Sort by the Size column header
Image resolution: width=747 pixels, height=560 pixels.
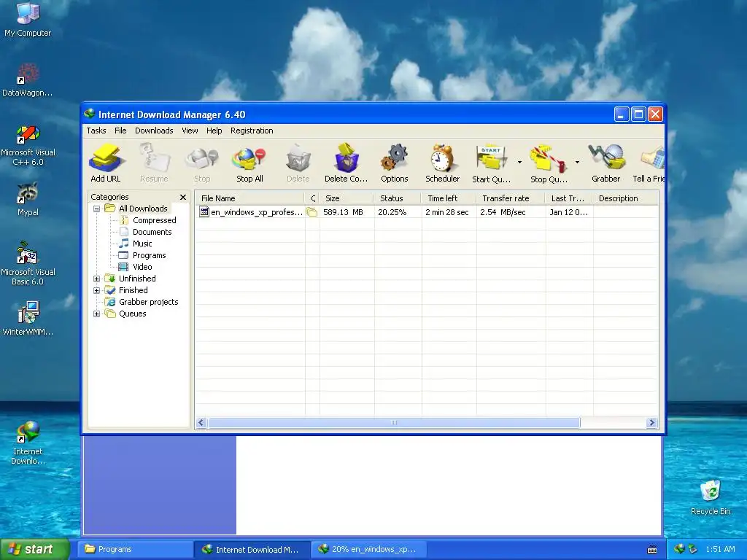pyautogui.click(x=346, y=198)
